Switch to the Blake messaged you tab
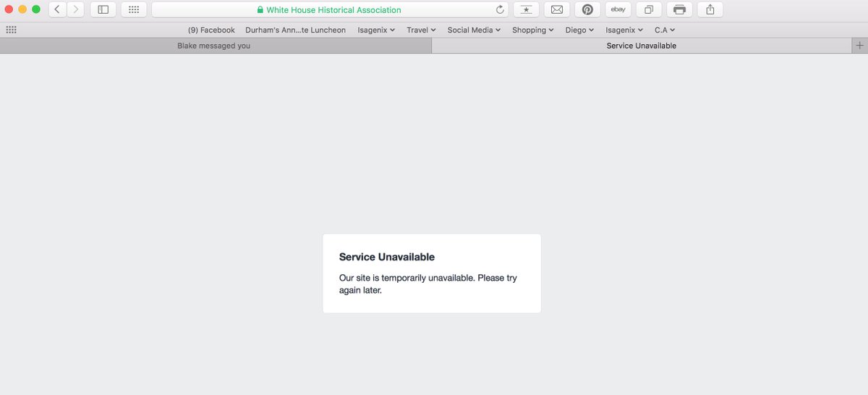The height and width of the screenshot is (395, 868). (216, 46)
